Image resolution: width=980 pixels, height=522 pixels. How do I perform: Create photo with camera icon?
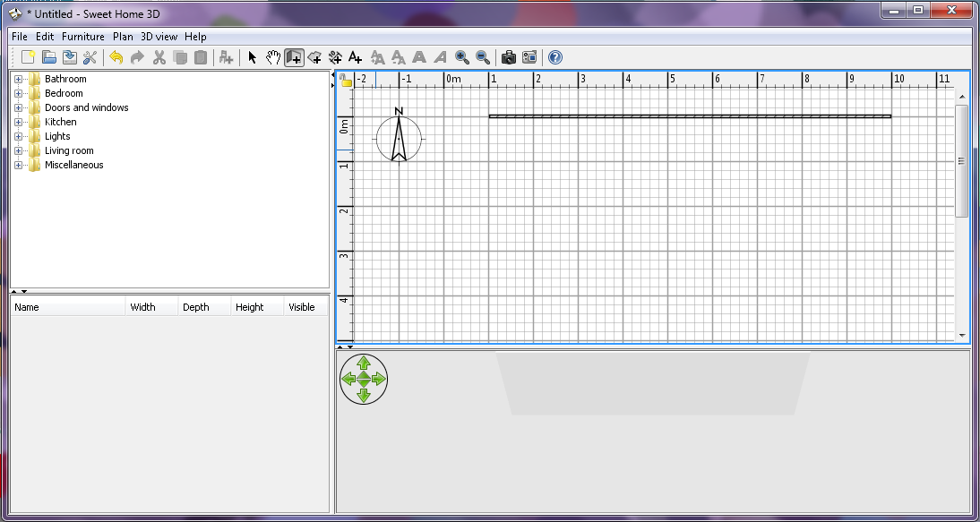(x=509, y=57)
